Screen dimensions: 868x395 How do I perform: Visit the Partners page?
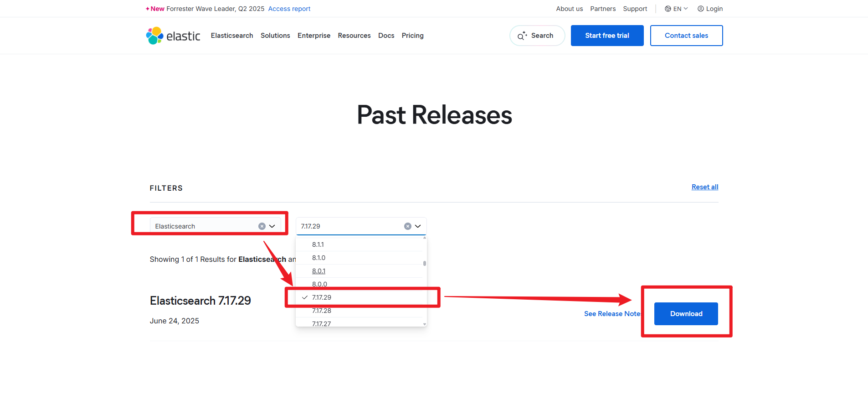click(x=603, y=9)
